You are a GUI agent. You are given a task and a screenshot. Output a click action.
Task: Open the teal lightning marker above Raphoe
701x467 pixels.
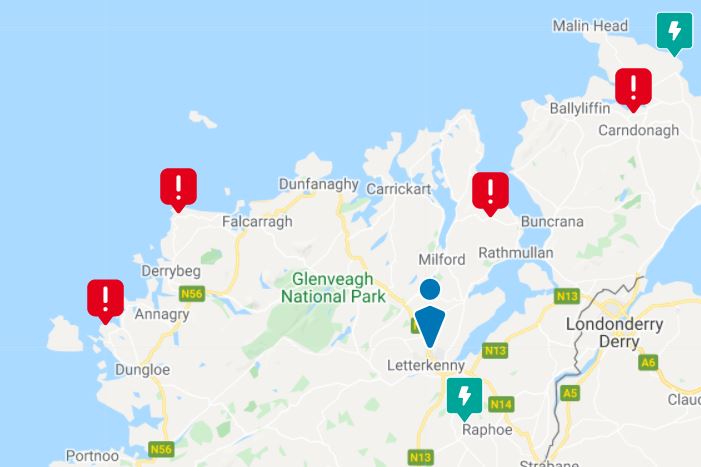tap(465, 399)
